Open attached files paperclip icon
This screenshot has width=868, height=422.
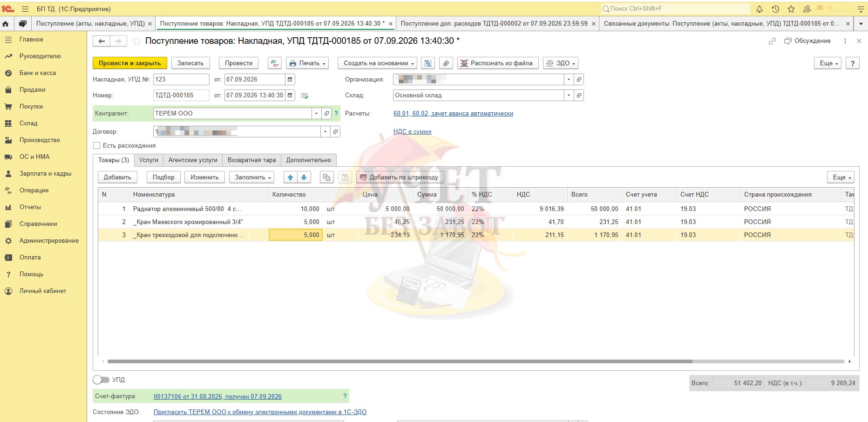[x=446, y=63]
